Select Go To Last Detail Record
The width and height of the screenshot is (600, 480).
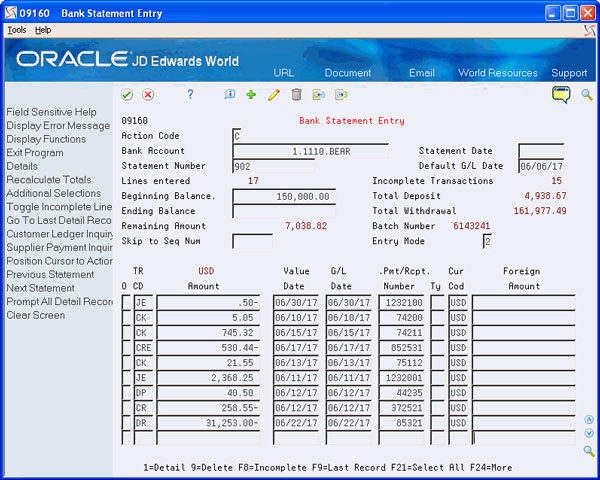pos(59,220)
